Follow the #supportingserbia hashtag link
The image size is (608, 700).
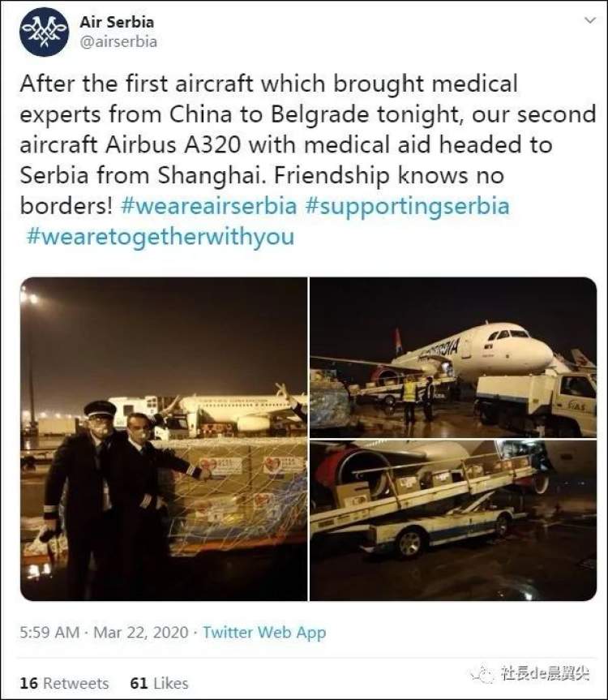tap(407, 206)
